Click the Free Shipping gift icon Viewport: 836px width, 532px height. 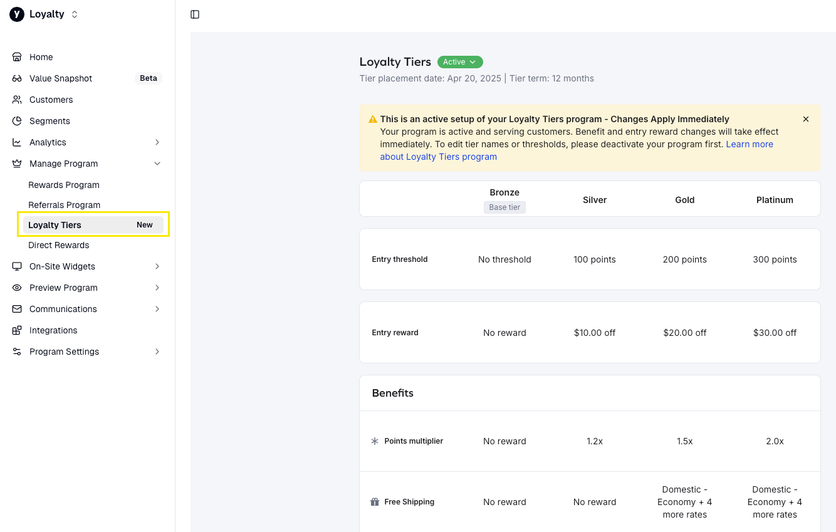(375, 502)
